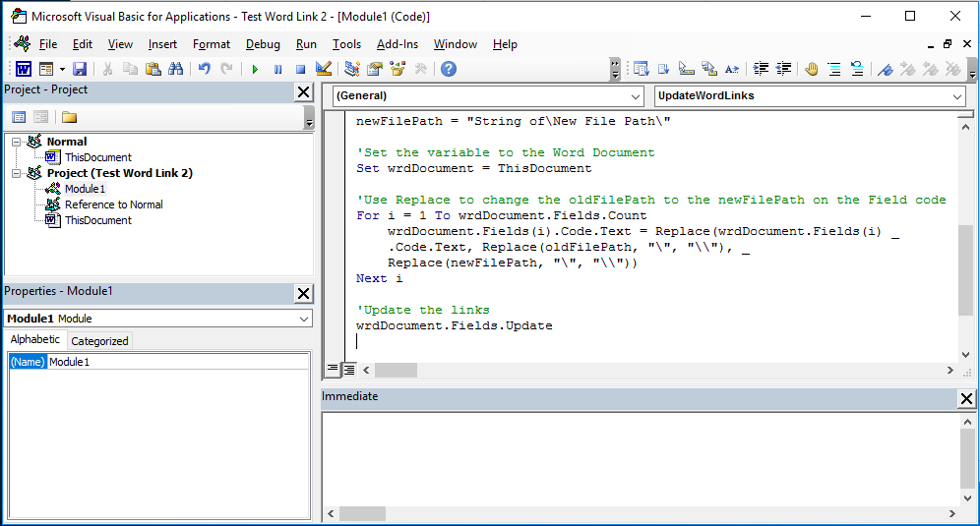The image size is (980, 526).
Task: Click the Redo arrow icon
Action: 227,69
